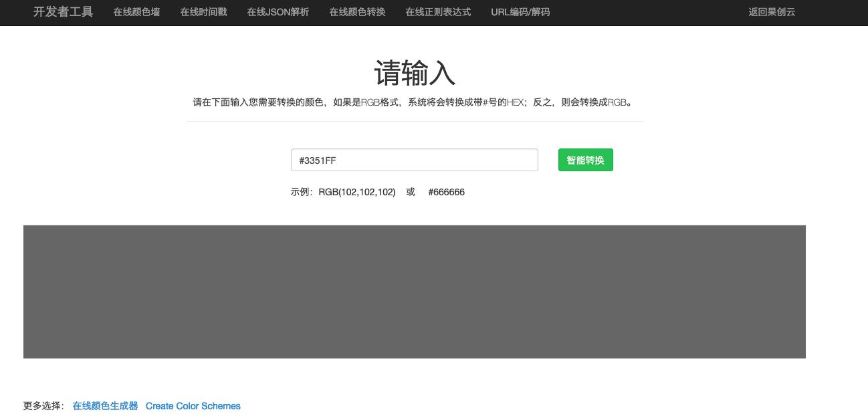Click the 智能转换 convert button
The image size is (868, 420).
[x=585, y=160]
